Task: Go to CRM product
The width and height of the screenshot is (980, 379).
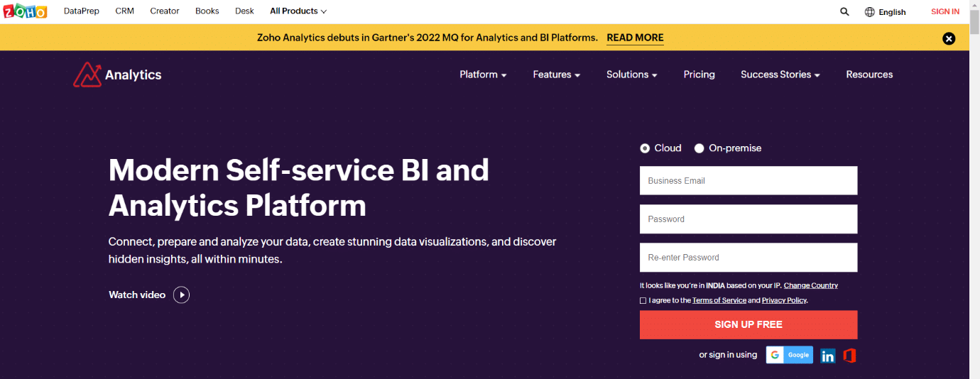Action: click(125, 11)
